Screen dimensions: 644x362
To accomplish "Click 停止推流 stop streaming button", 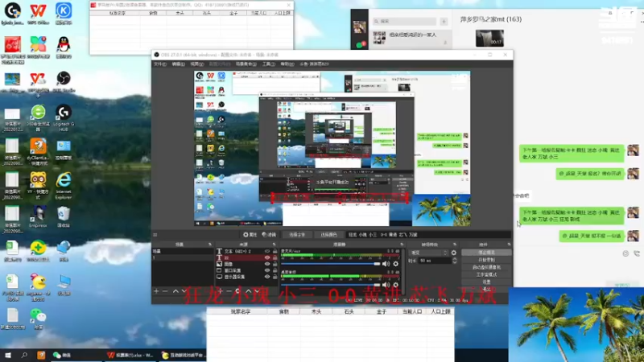I will [x=486, y=253].
